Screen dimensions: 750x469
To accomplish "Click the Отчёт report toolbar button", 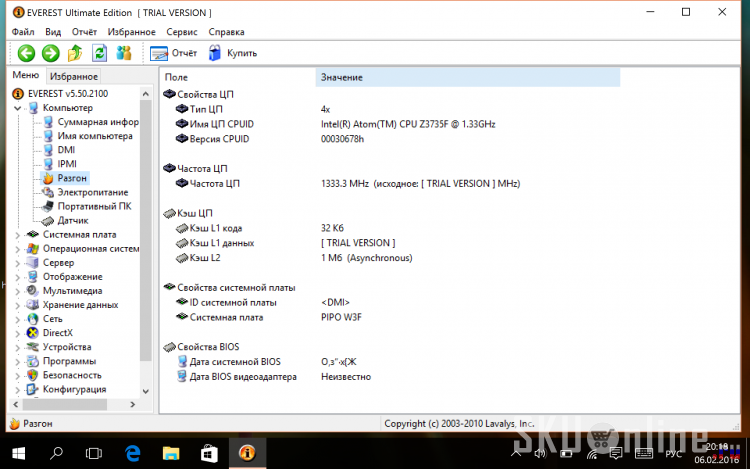I will click(173, 53).
